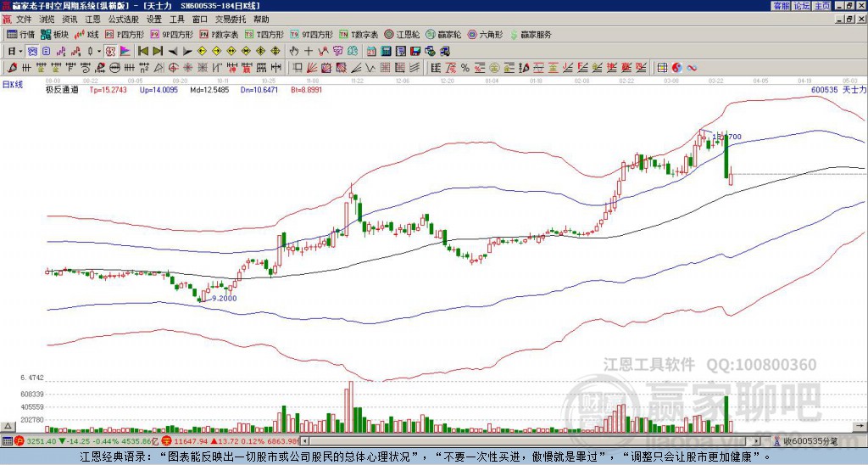Click the Tp=15.2743 indicator value
The width and height of the screenshot is (868, 465).
(108, 89)
